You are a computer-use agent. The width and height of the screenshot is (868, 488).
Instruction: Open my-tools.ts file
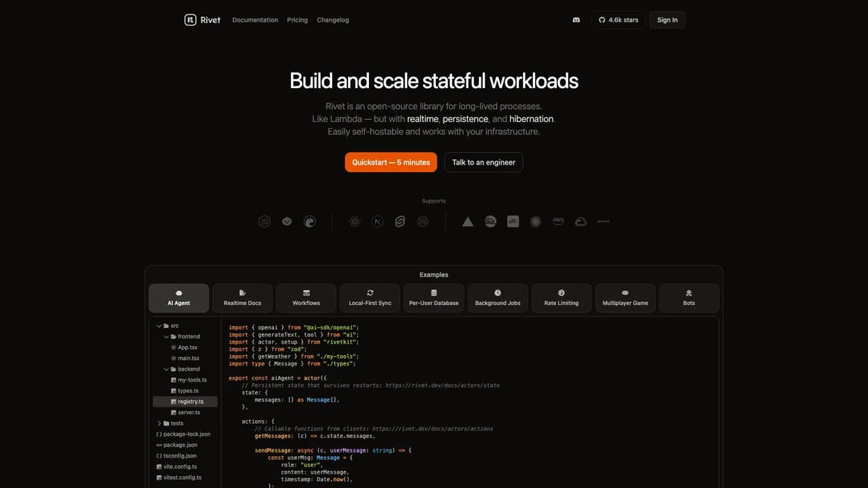pos(185,380)
